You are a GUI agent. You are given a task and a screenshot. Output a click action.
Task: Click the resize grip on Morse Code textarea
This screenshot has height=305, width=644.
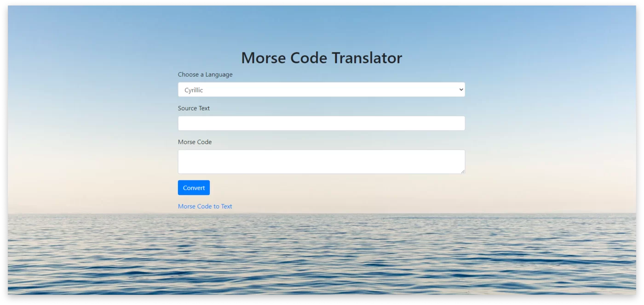click(463, 171)
